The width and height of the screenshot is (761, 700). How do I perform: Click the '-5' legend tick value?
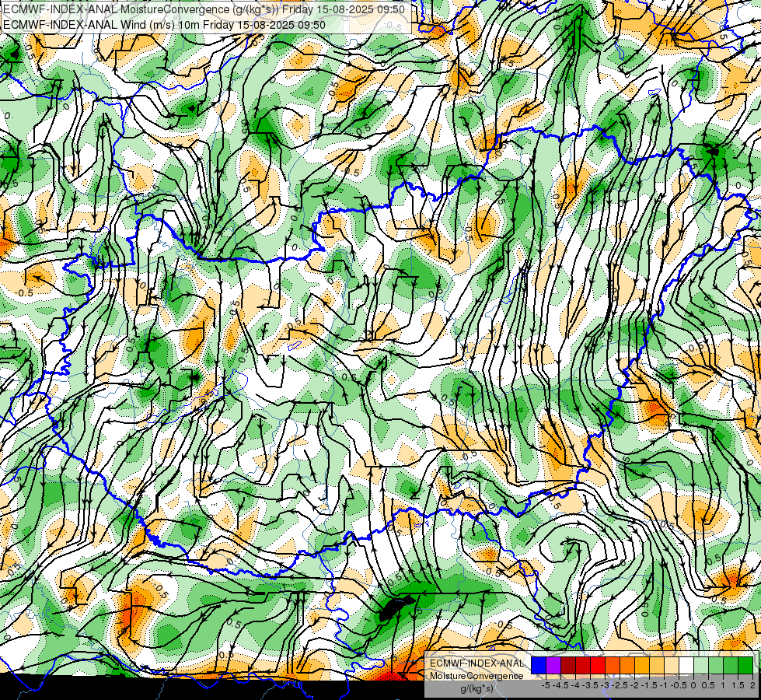pyautogui.click(x=546, y=685)
